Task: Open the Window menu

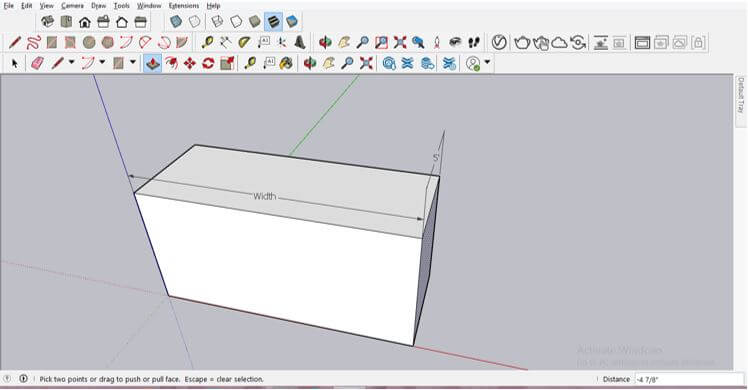Action: pos(149,6)
